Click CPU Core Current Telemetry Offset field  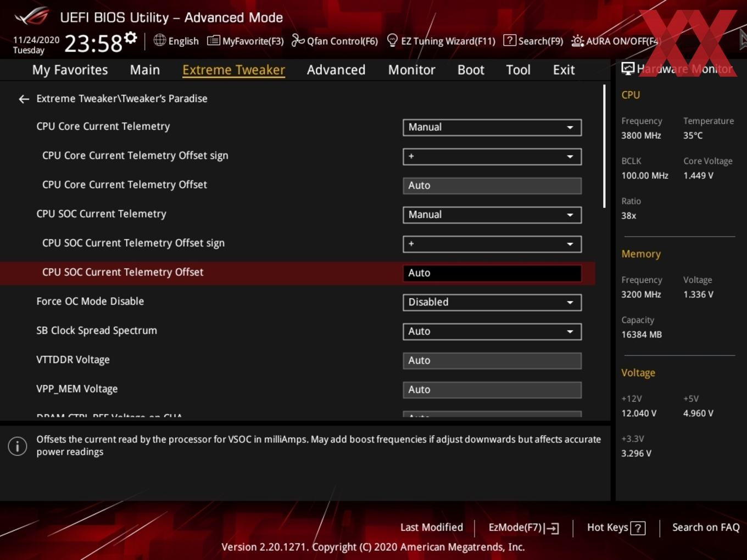492,186
